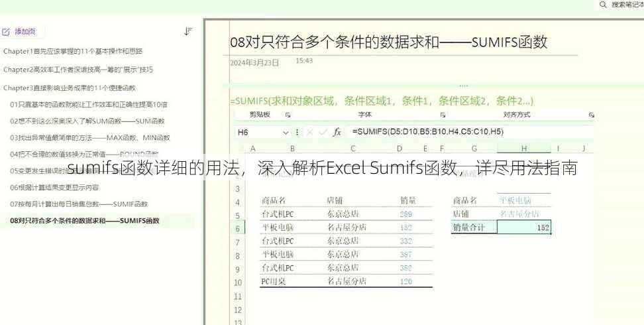Screen dimensions: 644x325
Task: Select row header 6
Action: 237,228
